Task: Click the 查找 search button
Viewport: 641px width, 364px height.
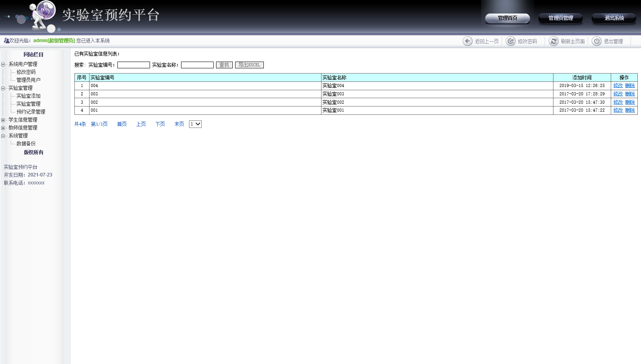Action: coord(224,65)
